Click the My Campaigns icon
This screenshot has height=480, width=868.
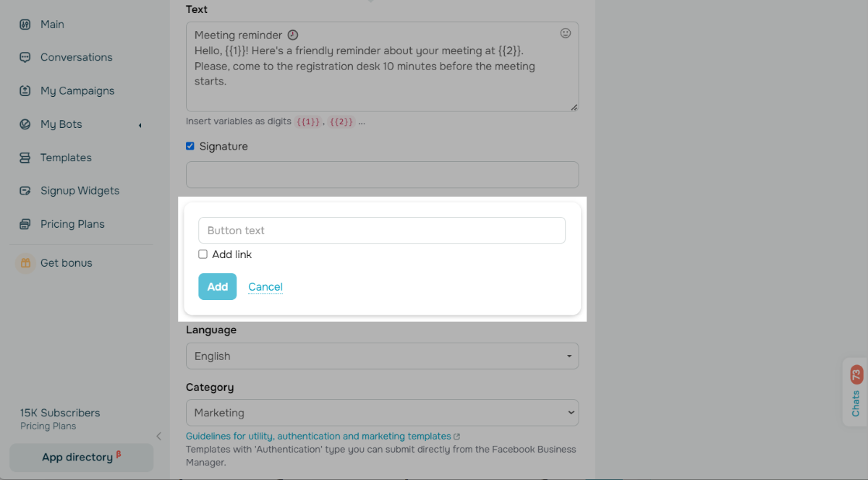pos(25,91)
